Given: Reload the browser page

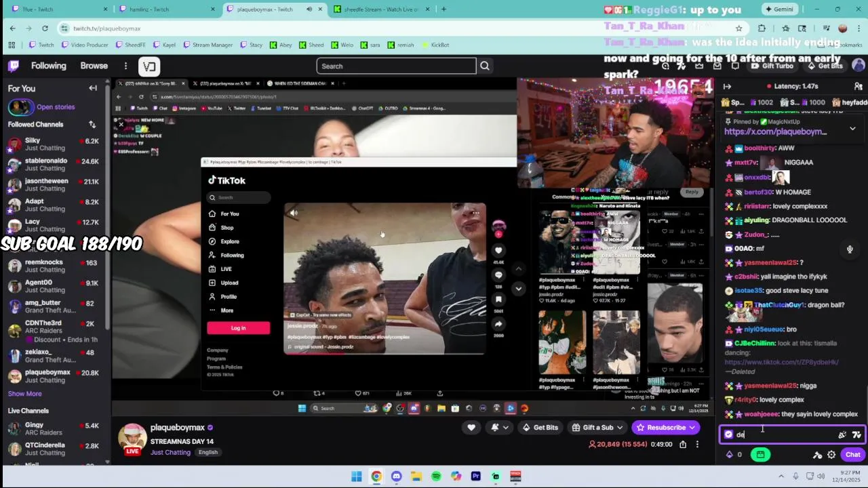Looking at the screenshot, I should pyautogui.click(x=45, y=28).
